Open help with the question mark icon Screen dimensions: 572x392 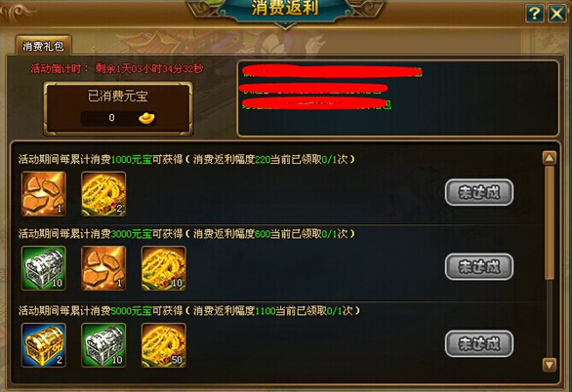(x=535, y=14)
